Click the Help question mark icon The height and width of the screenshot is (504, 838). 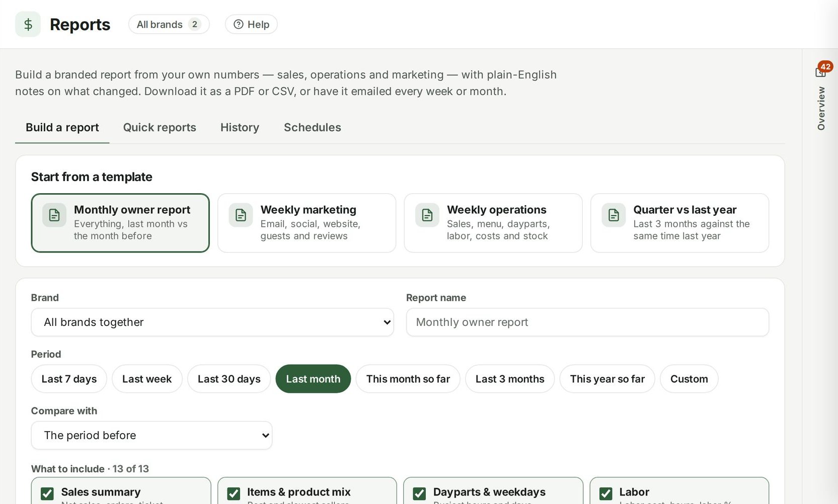(x=239, y=24)
